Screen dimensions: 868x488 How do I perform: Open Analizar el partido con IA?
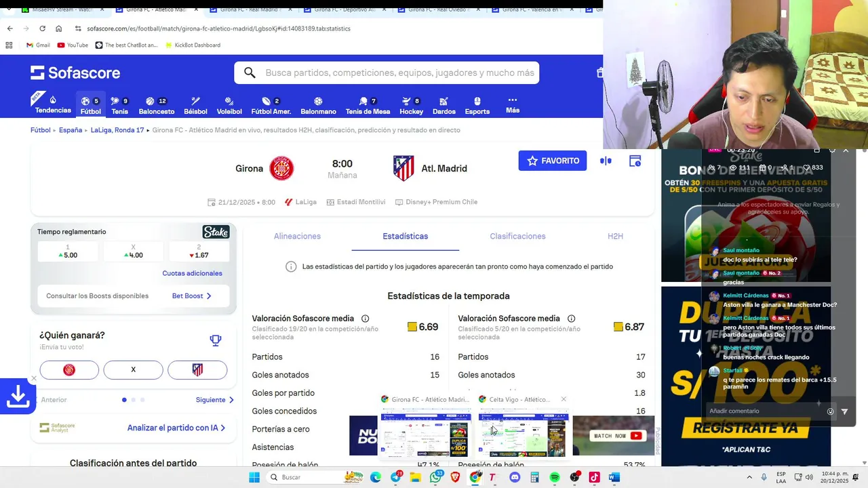pos(176,428)
